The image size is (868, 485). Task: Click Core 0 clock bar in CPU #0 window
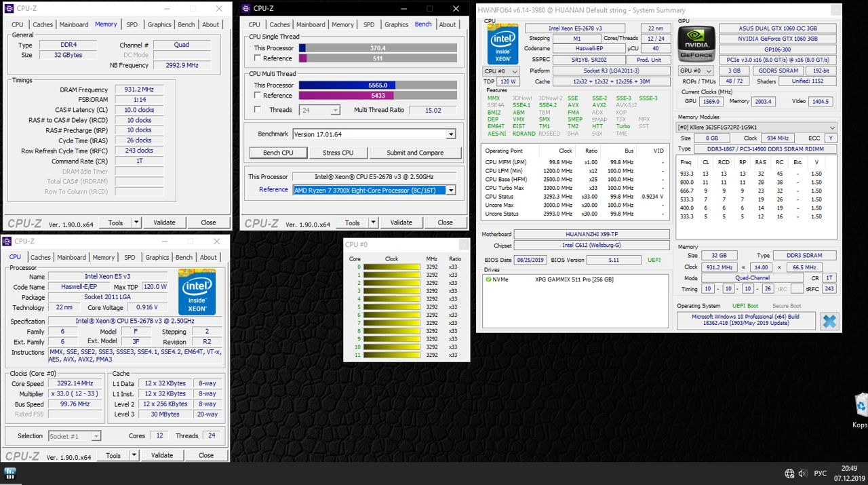click(x=392, y=267)
